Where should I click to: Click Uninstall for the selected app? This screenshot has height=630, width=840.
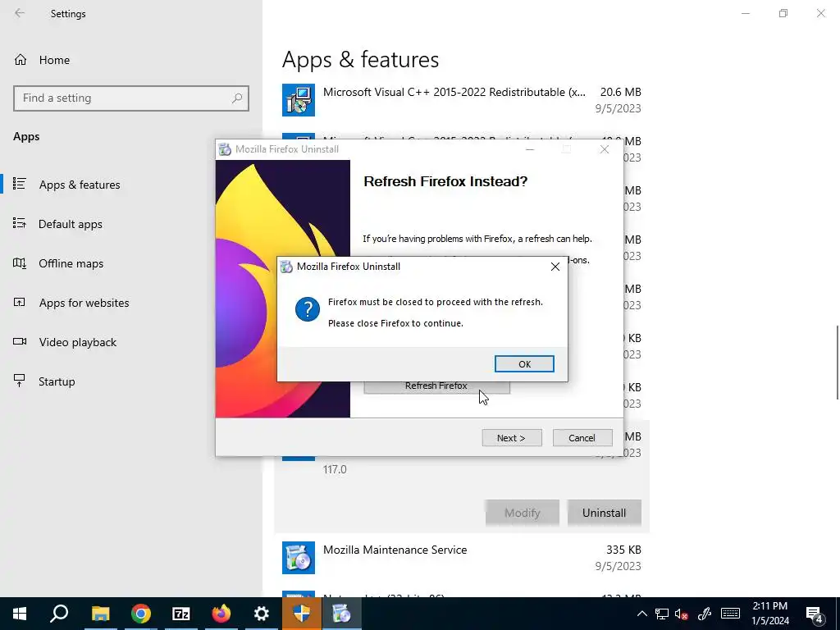pyautogui.click(x=605, y=513)
